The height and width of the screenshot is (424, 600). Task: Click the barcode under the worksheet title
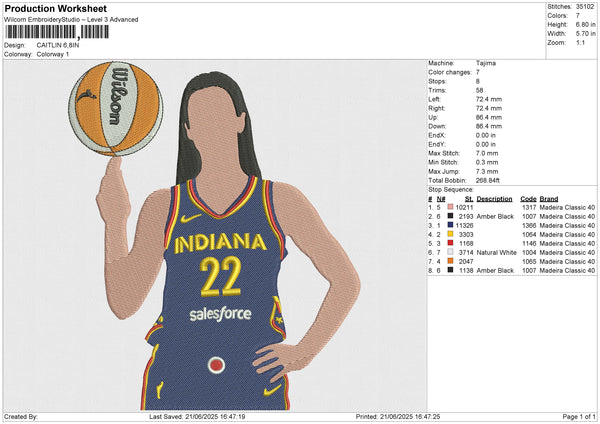pos(57,32)
